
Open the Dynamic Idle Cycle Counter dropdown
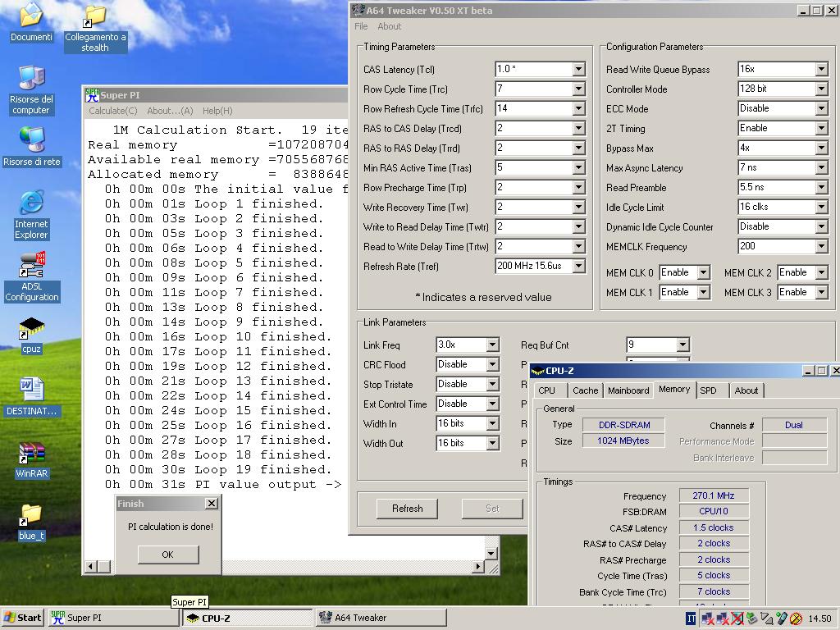(821, 227)
